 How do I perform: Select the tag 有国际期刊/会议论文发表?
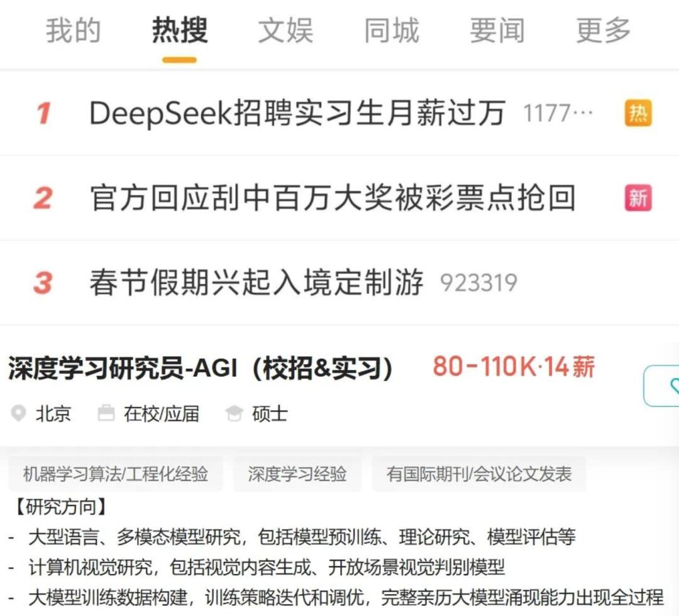click(479, 474)
